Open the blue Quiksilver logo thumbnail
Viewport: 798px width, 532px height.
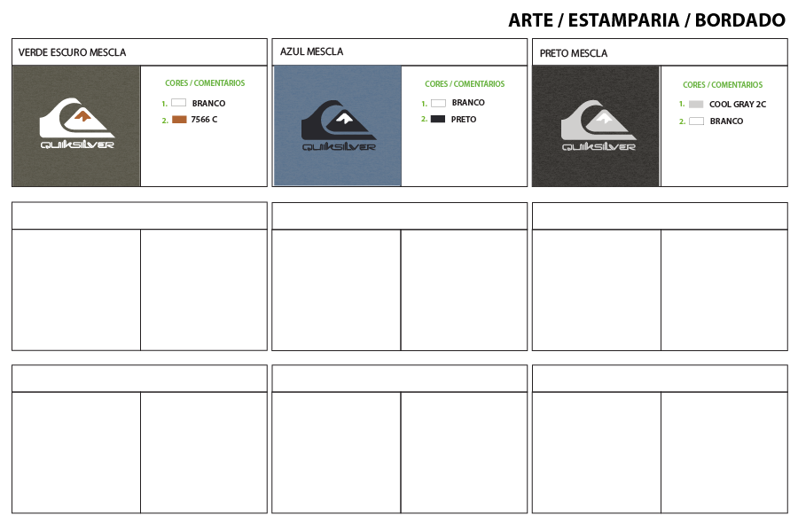click(338, 126)
